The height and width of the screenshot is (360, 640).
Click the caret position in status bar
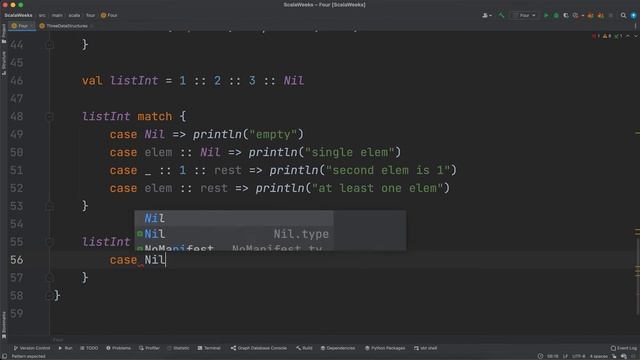(553, 356)
